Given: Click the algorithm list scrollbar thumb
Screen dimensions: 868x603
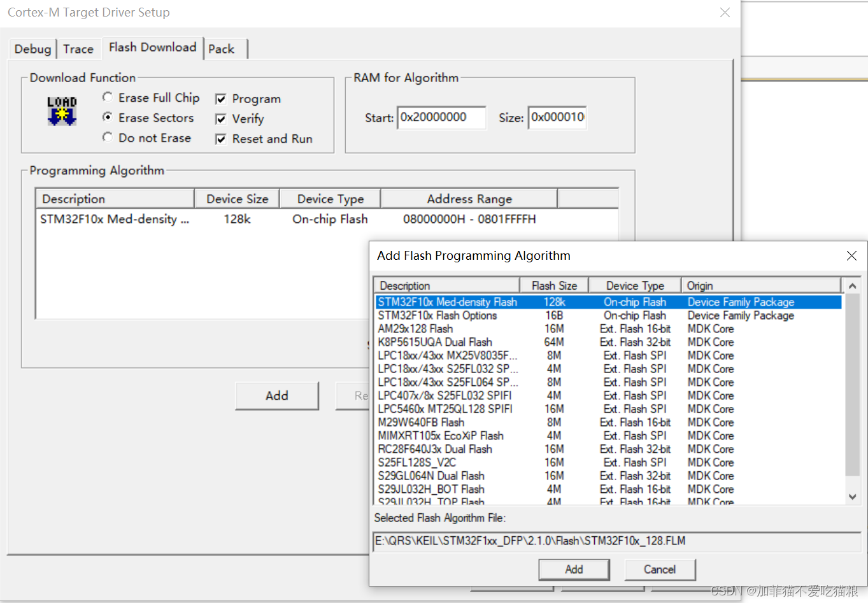Looking at the screenshot, I should pyautogui.click(x=853, y=385).
